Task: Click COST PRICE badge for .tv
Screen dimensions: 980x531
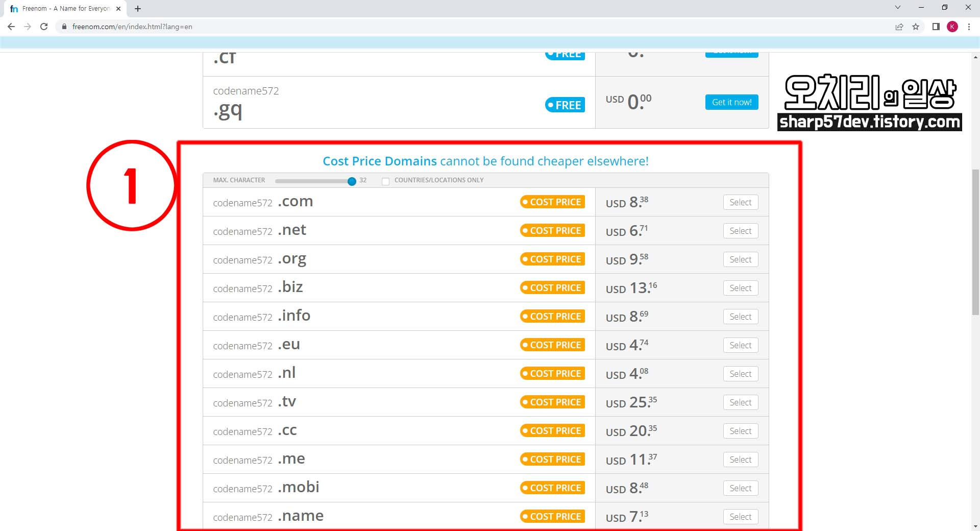Action: coord(552,402)
